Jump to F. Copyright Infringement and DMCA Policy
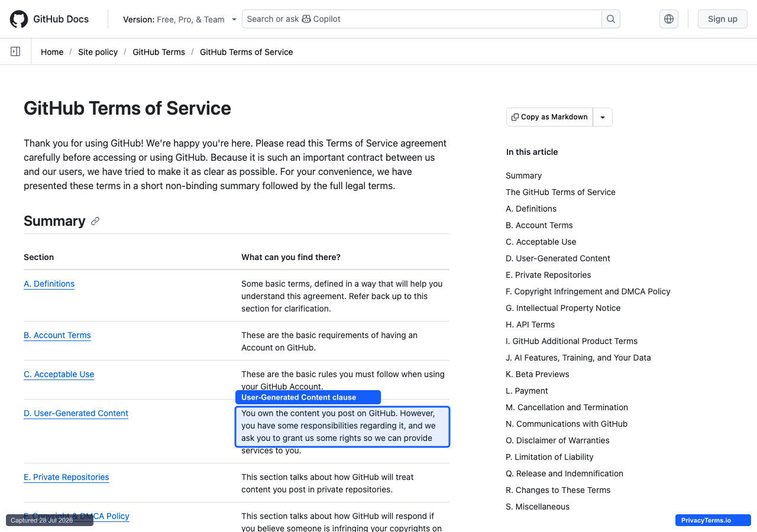757x532 pixels. [x=588, y=291]
